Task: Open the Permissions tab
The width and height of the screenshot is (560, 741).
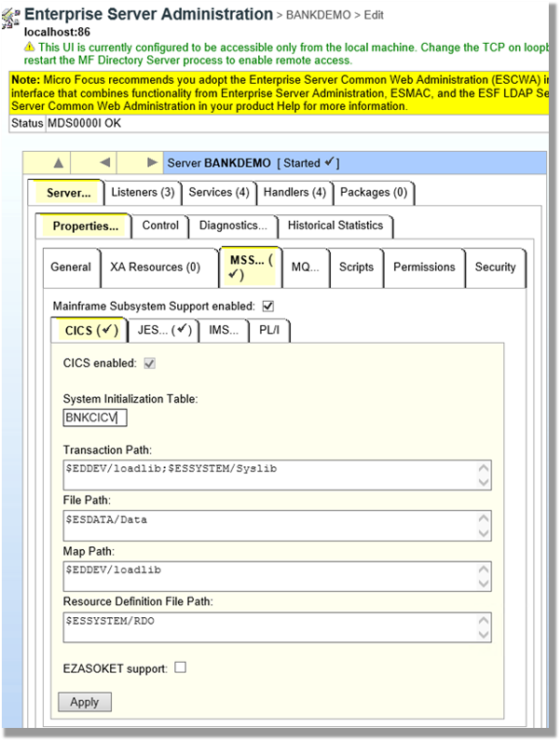Action: (x=424, y=267)
